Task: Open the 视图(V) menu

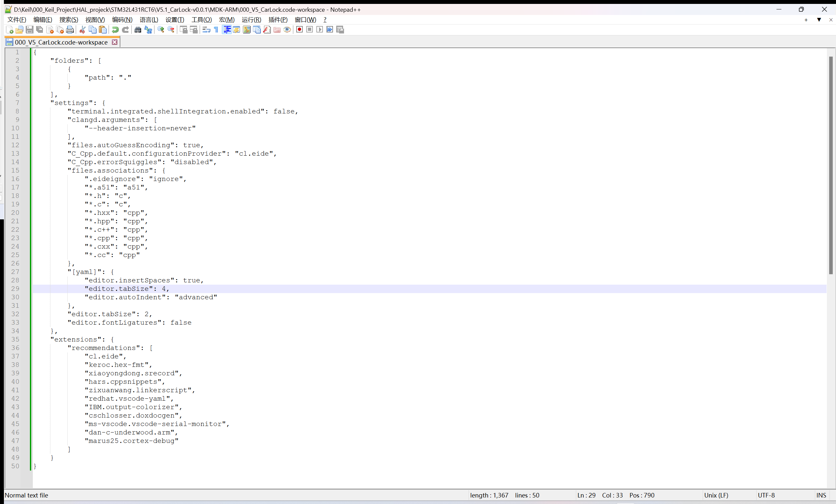Action: pyautogui.click(x=95, y=20)
